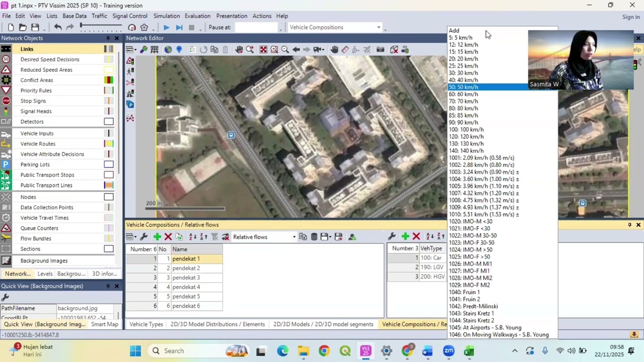
Task: Add a vehicle composition with green plus
Action: (x=157, y=237)
